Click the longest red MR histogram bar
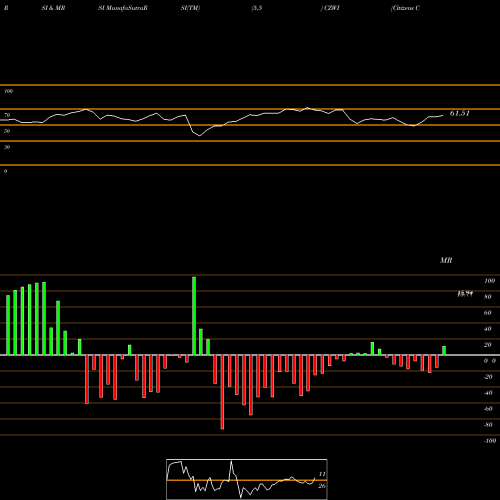500x500 pixels. (222, 392)
